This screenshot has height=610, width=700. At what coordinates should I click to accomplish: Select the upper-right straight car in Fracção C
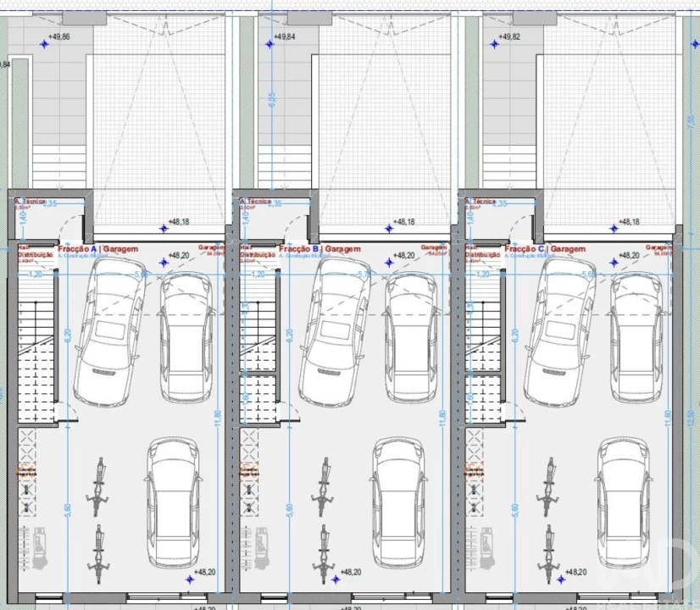click(636, 335)
